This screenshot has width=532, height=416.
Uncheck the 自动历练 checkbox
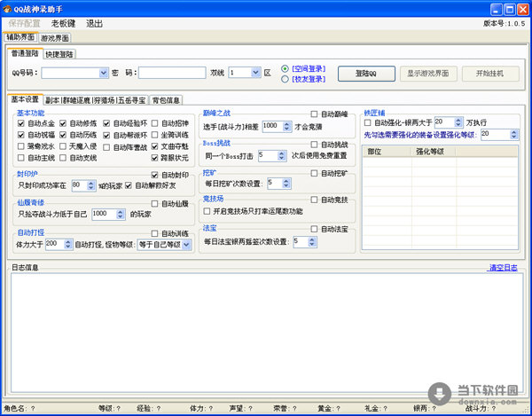tap(63, 135)
